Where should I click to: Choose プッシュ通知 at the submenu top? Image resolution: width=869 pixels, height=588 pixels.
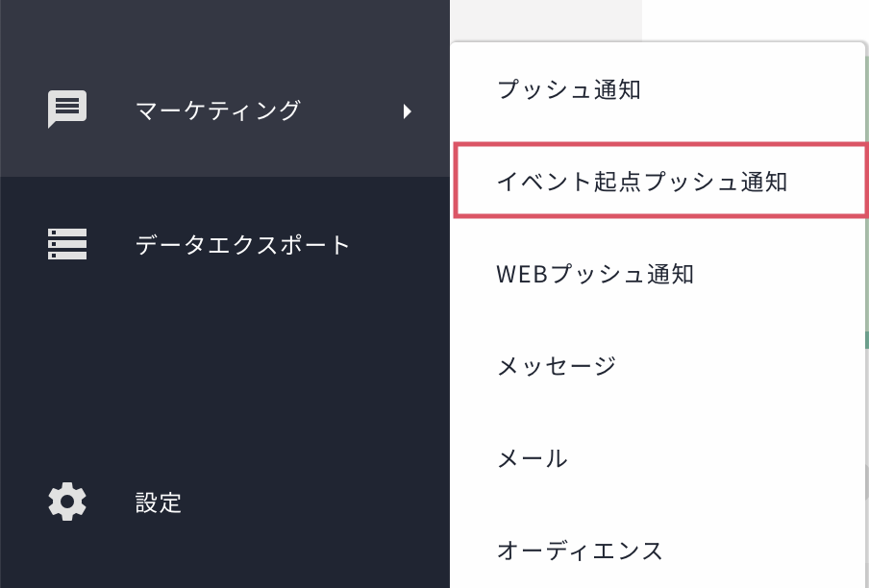(x=569, y=90)
